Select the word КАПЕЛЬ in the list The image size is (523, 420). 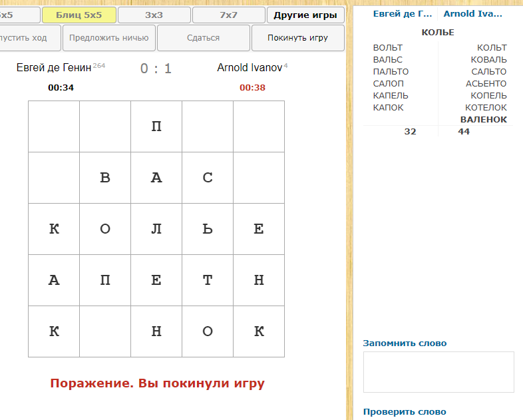click(391, 96)
